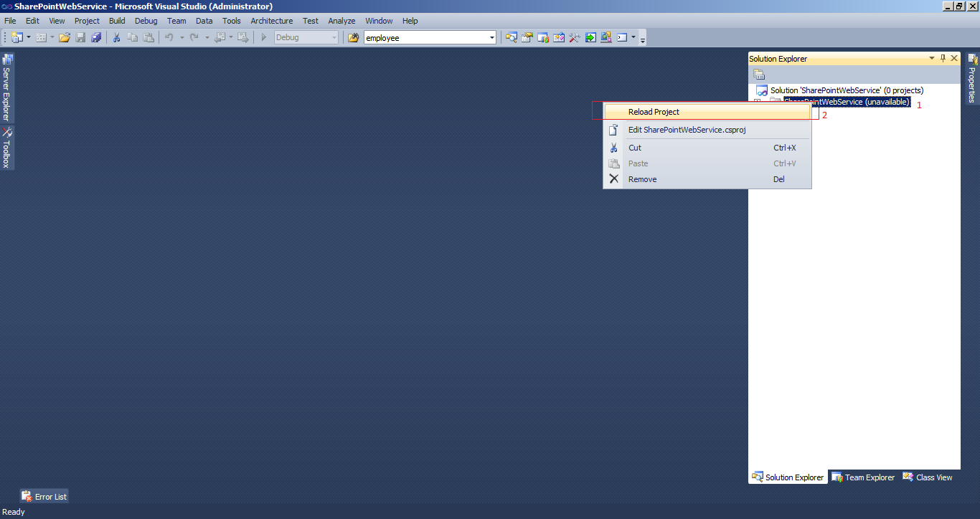
Task: Click the Save All toolbar icon
Action: point(96,37)
